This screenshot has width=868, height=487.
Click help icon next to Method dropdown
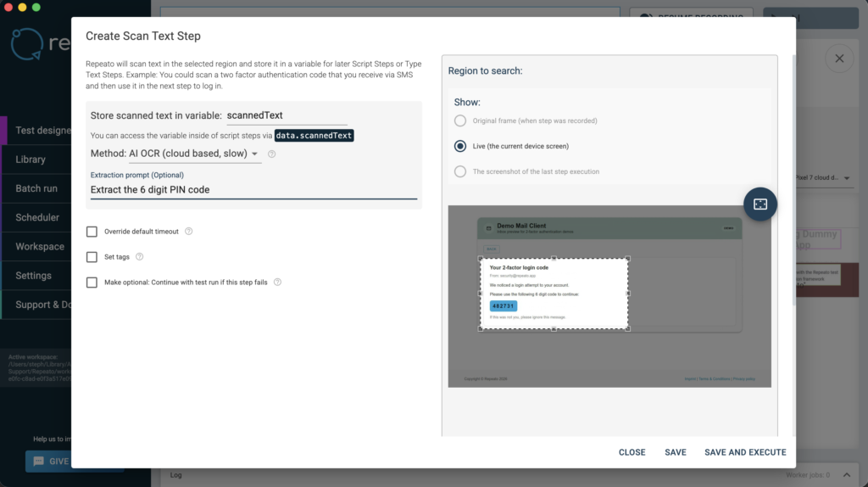point(271,154)
